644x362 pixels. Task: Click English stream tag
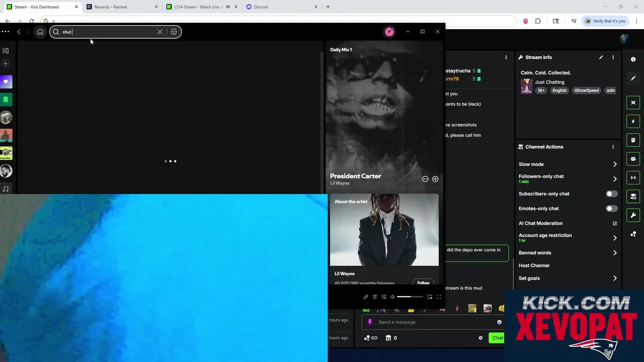[x=559, y=90]
